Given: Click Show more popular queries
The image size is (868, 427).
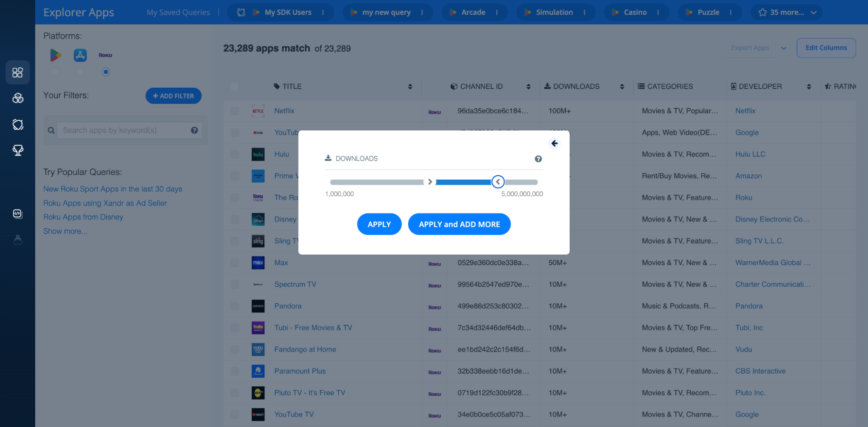Looking at the screenshot, I should coord(65,231).
